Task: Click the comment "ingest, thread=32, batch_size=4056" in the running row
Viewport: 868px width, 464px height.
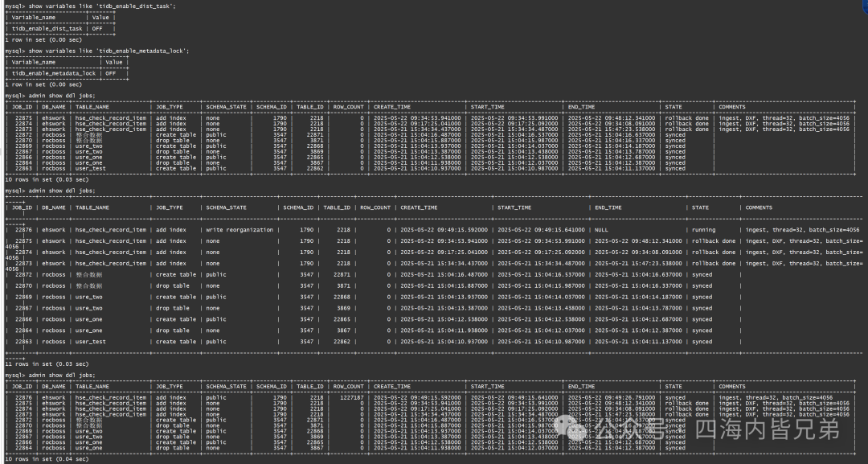Action: [802, 230]
